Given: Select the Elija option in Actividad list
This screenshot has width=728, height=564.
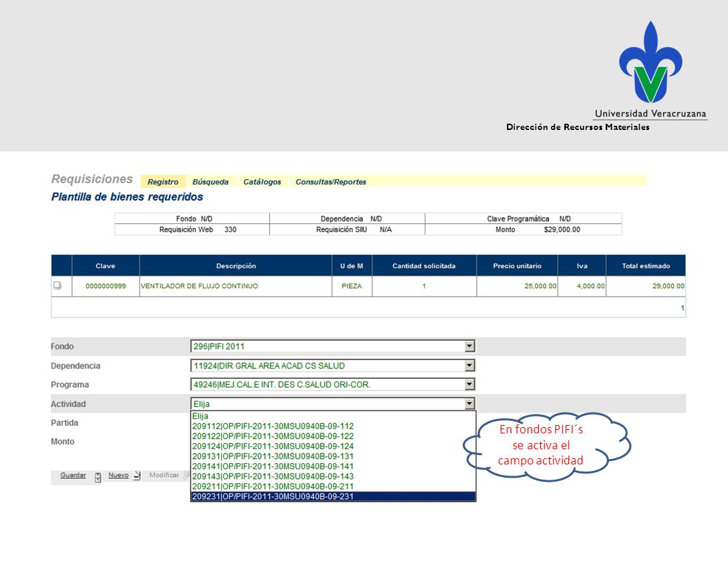Looking at the screenshot, I should pyautogui.click(x=333, y=416).
